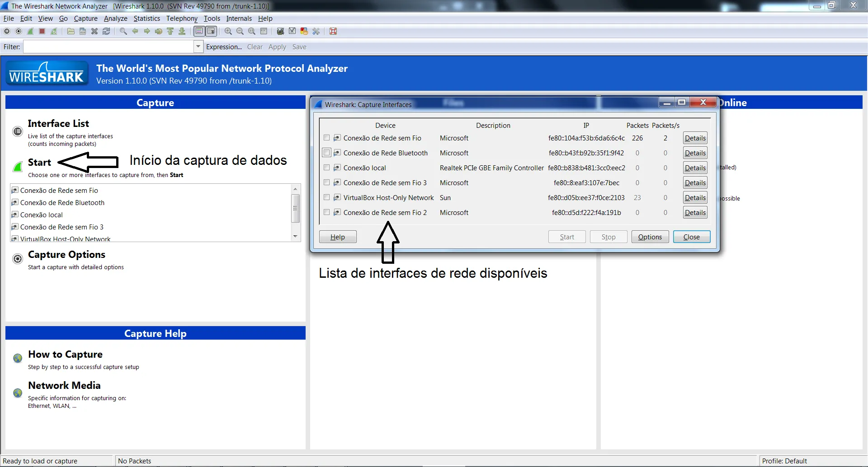Open preferences via the wrench toolbar icon
Viewport: 868px width, 467px height.
pyautogui.click(x=316, y=31)
